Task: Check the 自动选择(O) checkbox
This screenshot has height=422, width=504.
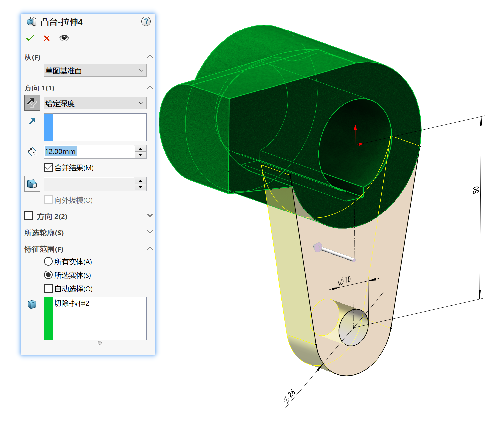Action: point(48,289)
